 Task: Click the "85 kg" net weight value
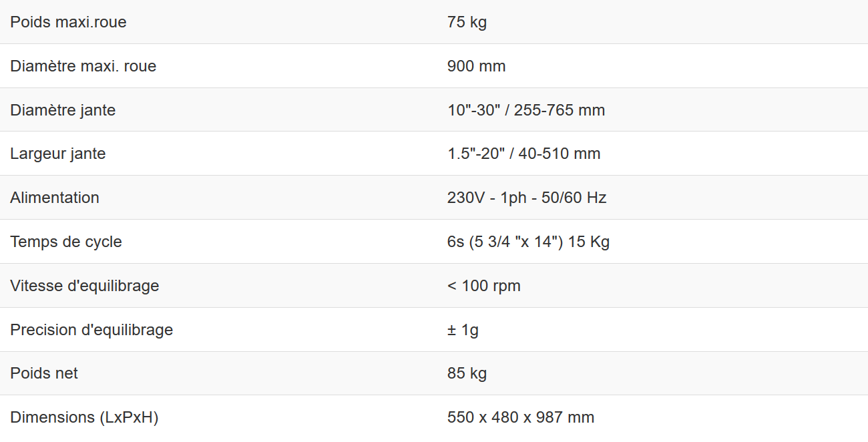click(x=467, y=373)
